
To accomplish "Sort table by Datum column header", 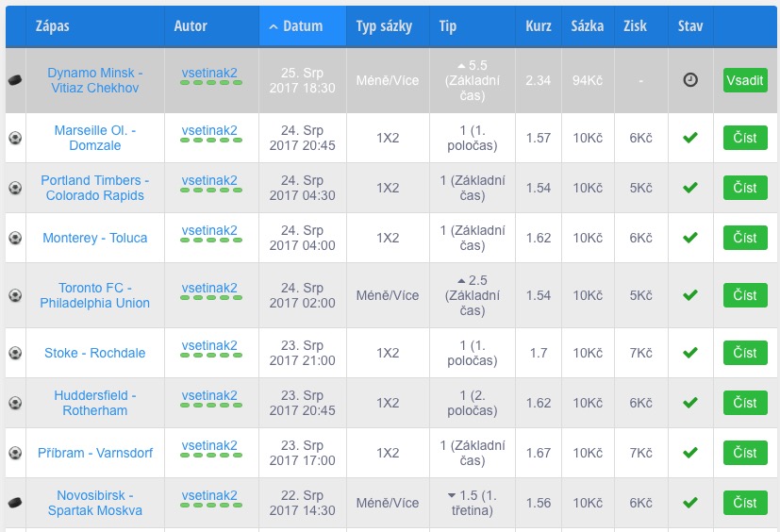I will (302, 26).
